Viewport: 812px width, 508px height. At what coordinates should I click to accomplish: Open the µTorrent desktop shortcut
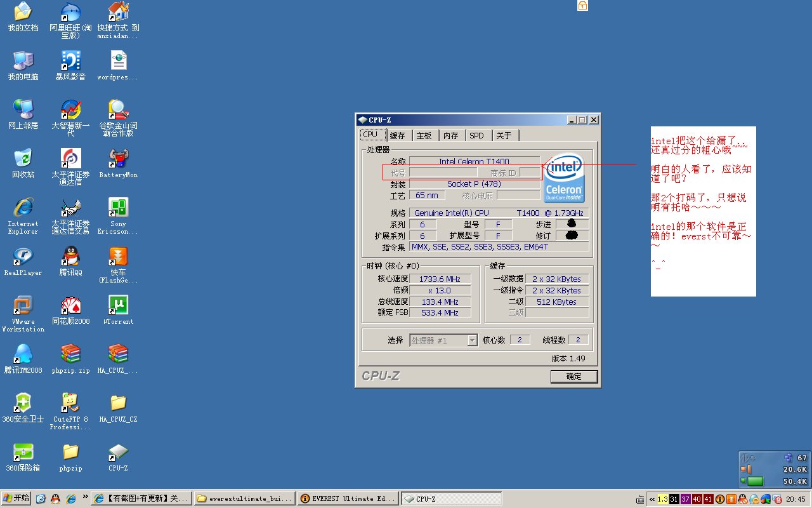pos(118,305)
